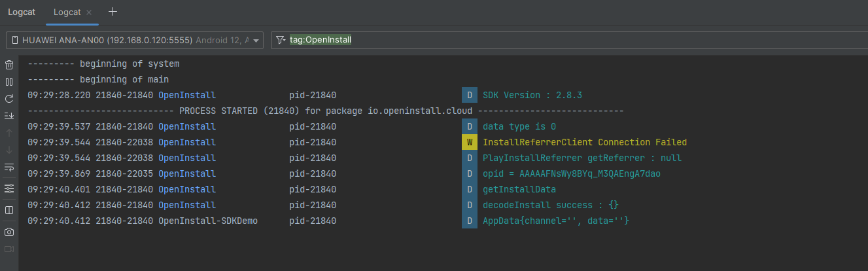Image resolution: width=868 pixels, height=271 pixels.
Task: Add a new Logcat tab
Action: (x=113, y=12)
